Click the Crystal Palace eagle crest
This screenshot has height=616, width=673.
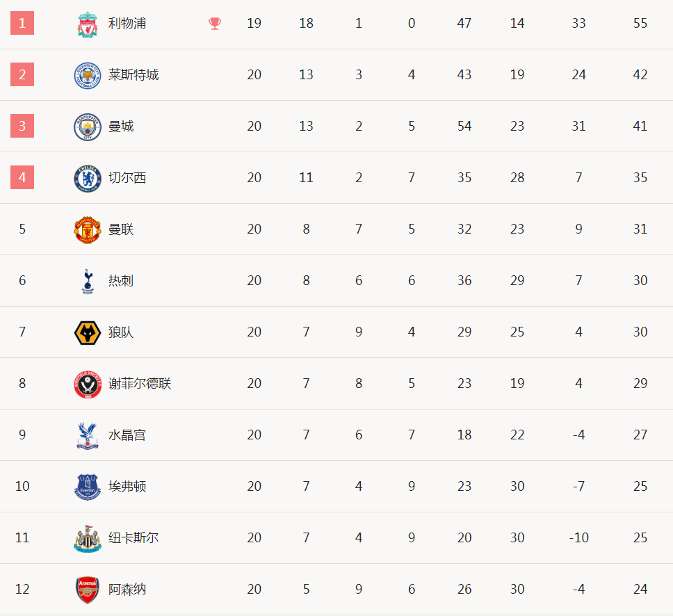pos(88,436)
